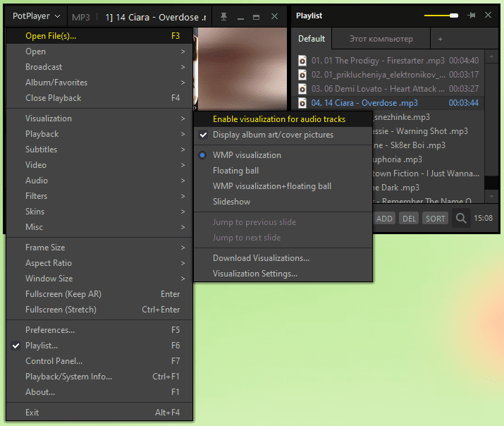Expand the Window Size submenu
This screenshot has height=426, width=504.
pos(99,278)
